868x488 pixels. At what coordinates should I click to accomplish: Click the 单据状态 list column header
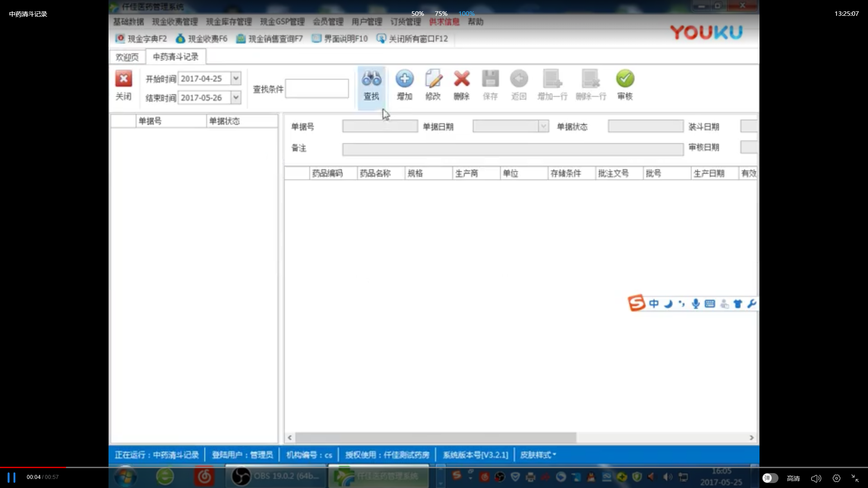[242, 121]
